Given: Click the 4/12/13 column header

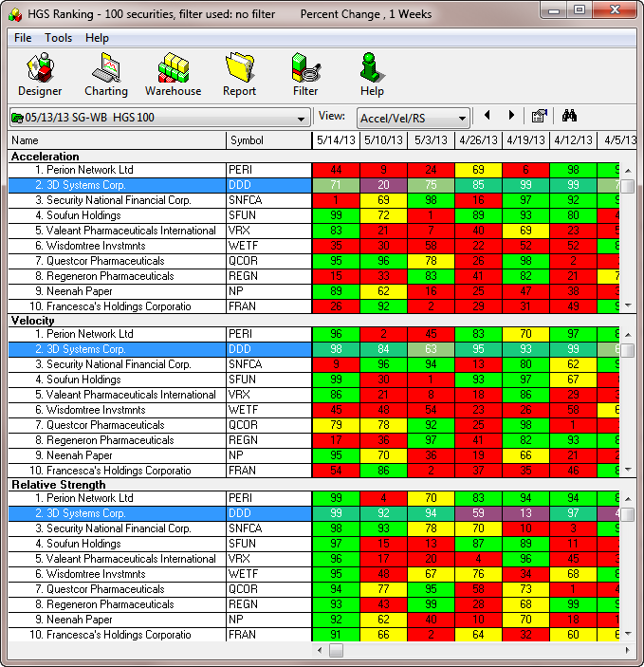Looking at the screenshot, I should click(573, 140).
